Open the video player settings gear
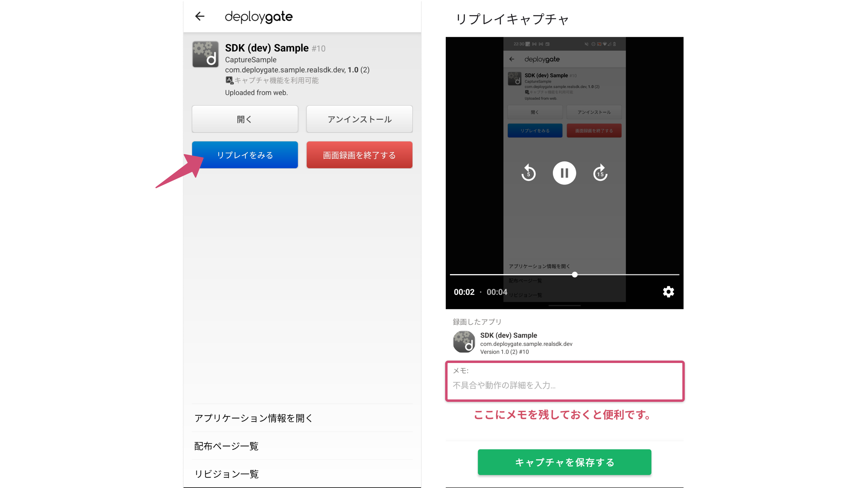The width and height of the screenshot is (868, 488). pyautogui.click(x=668, y=292)
